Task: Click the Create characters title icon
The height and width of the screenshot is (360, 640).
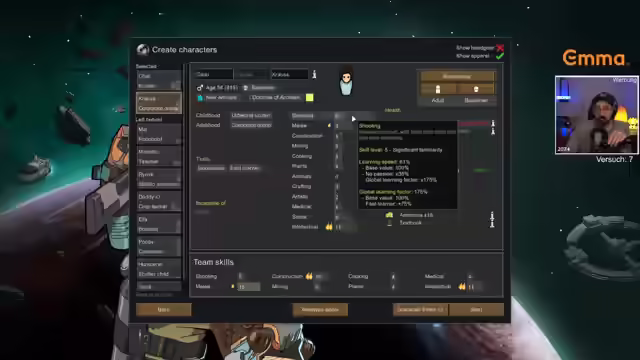Action: 142,50
